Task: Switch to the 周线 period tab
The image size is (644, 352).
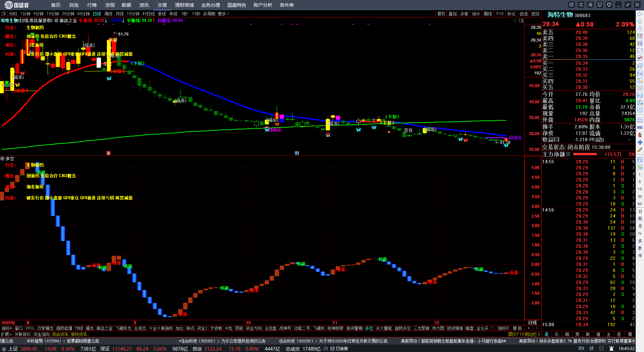Action: (x=108, y=14)
